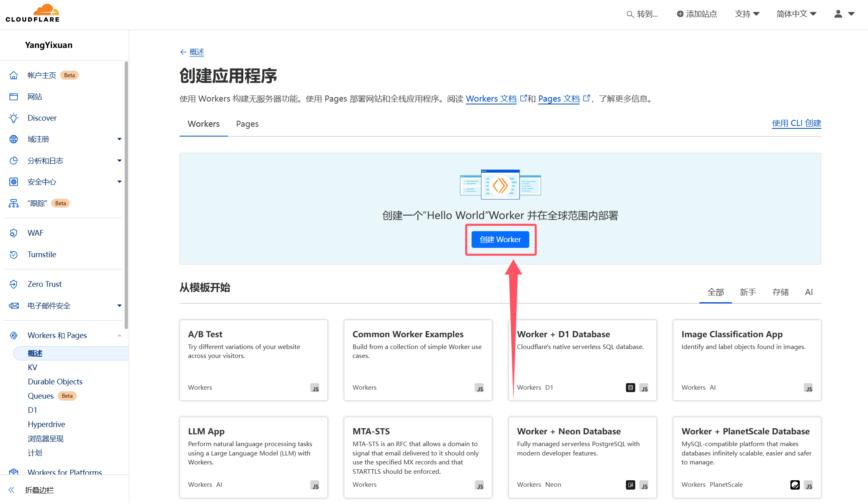The width and height of the screenshot is (868, 503).
Task: Click the WAF sidebar icon
Action: (13, 233)
